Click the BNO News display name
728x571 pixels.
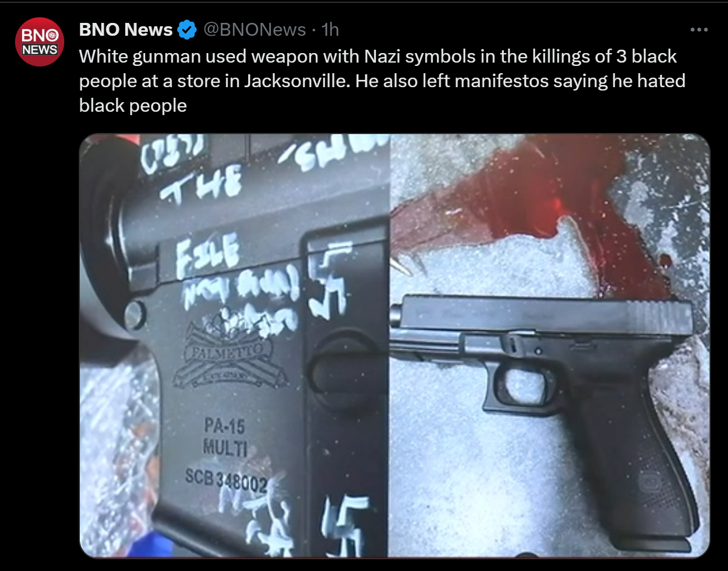126,30
